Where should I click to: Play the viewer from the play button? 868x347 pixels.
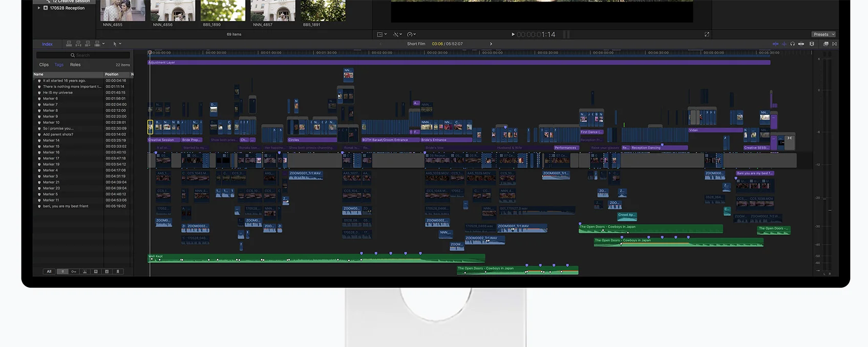click(513, 34)
